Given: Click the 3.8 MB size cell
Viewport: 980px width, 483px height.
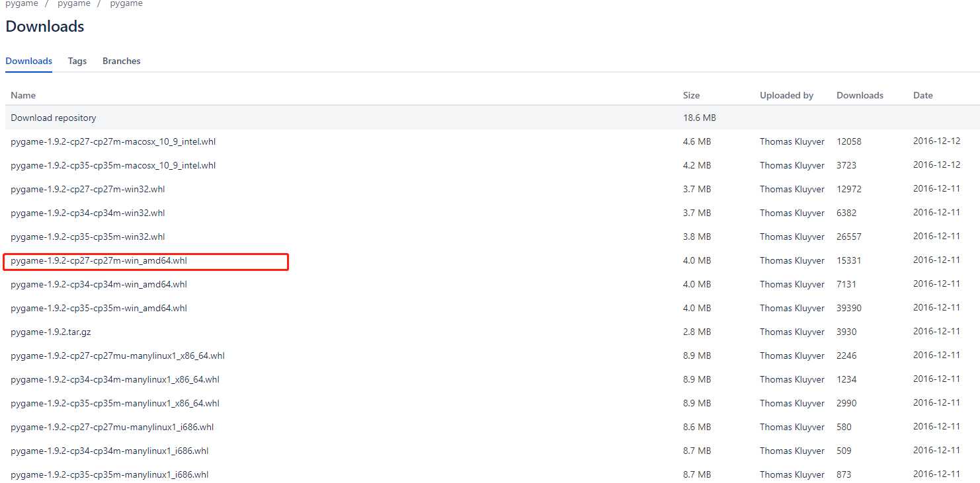Looking at the screenshot, I should tap(697, 237).
